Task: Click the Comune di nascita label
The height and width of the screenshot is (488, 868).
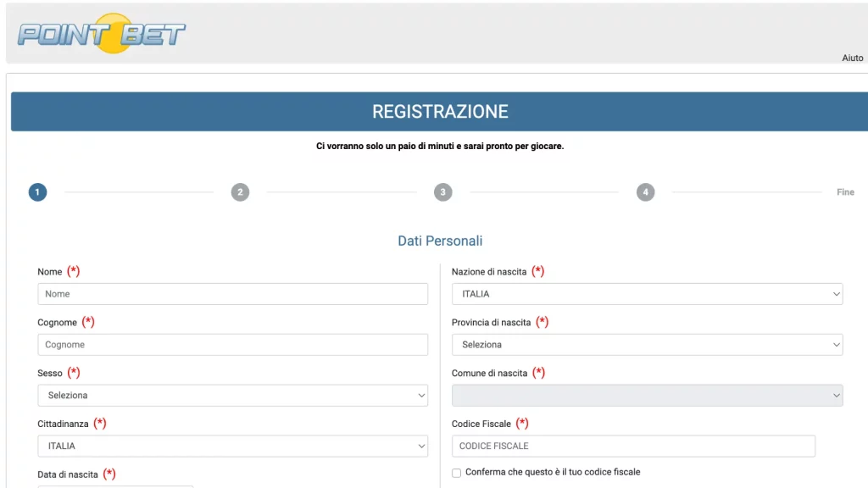Action: (x=489, y=374)
